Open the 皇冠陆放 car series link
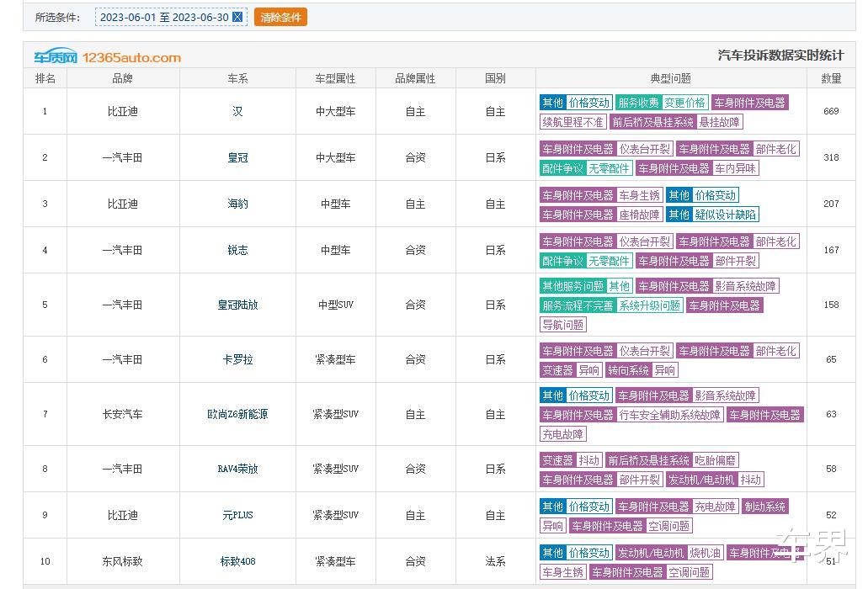Viewport: 868px width, 589px height. pyautogui.click(x=237, y=305)
